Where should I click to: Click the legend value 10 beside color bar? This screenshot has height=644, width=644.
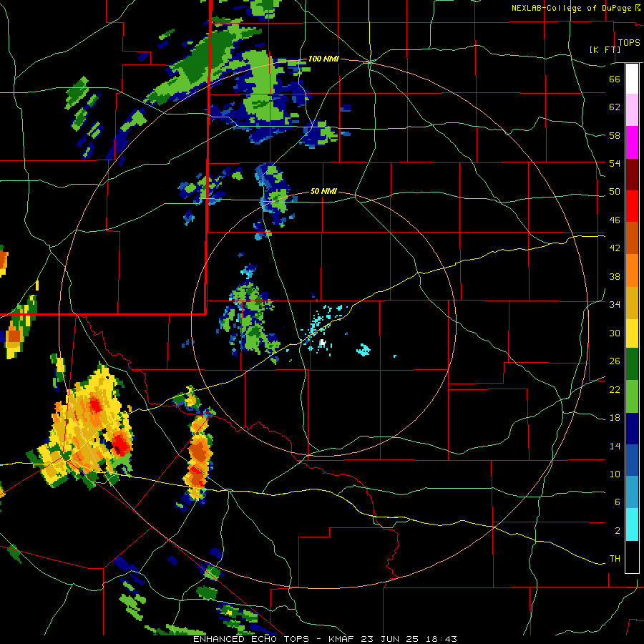615,474
